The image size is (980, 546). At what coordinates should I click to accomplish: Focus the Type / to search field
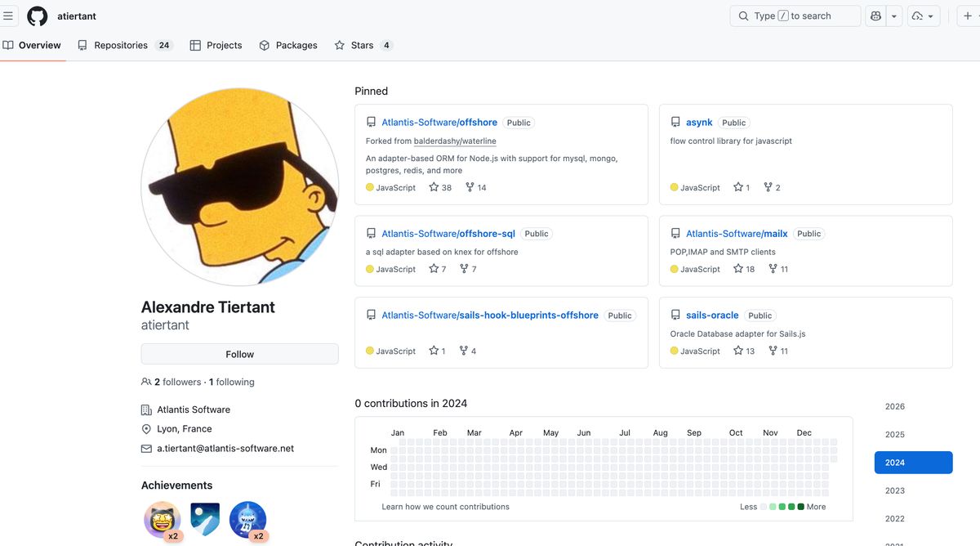tap(795, 16)
